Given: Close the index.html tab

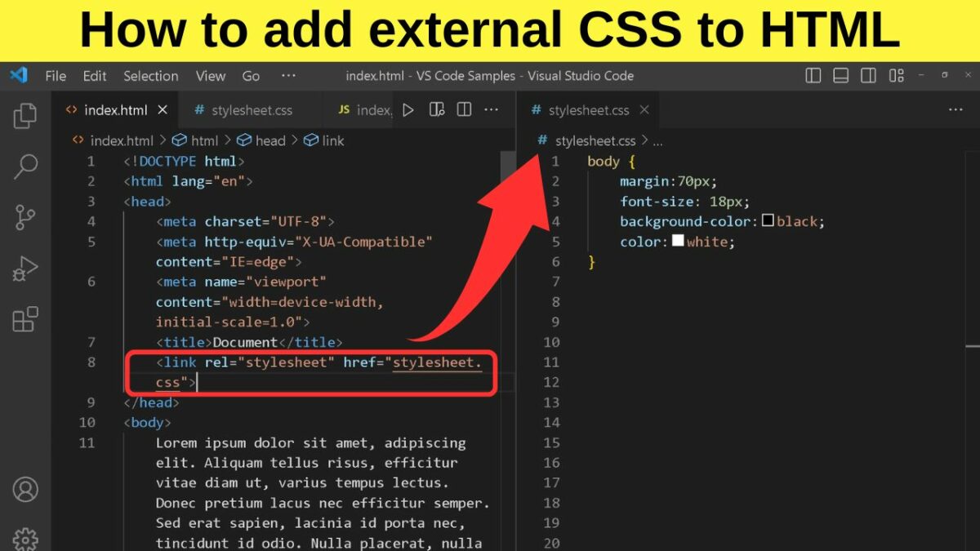Looking at the screenshot, I should point(163,110).
